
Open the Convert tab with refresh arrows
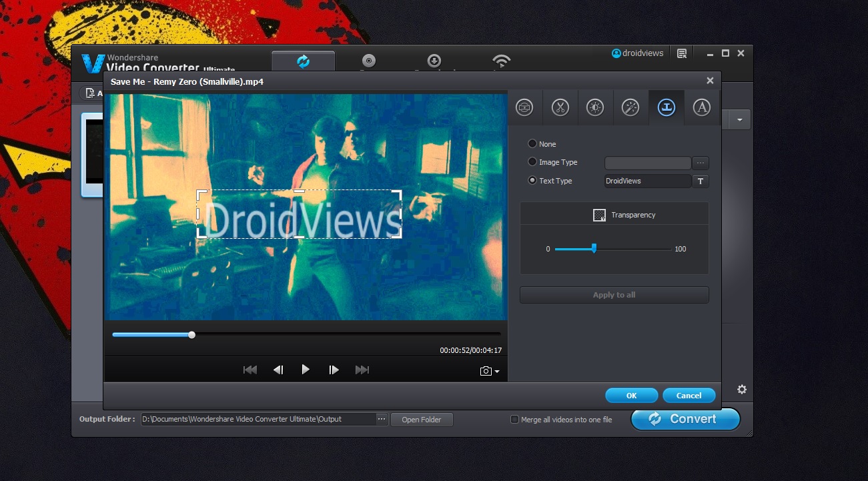(x=303, y=61)
